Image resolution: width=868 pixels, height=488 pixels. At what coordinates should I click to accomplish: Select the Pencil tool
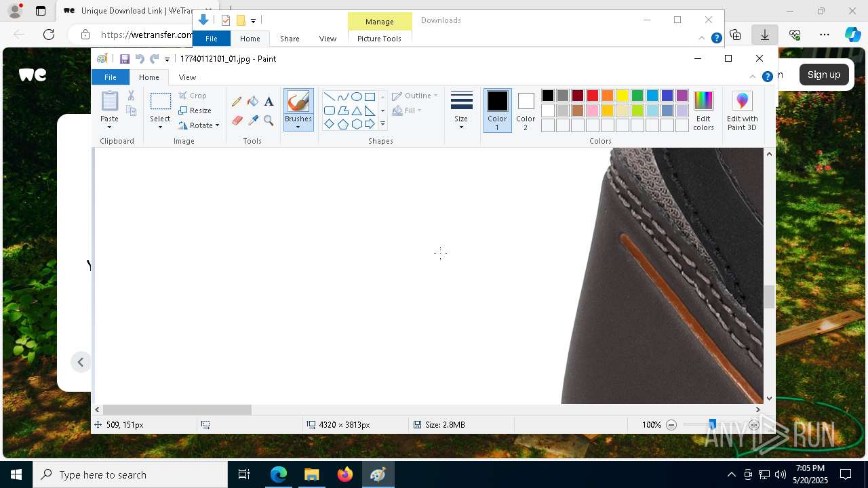[237, 102]
